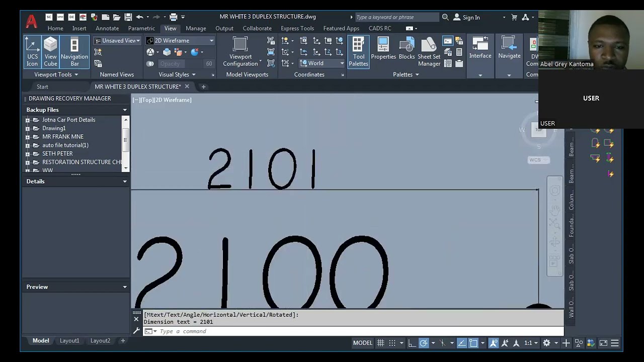644x362 pixels.
Task: Expand the Palettes panel title
Action: [x=406, y=74]
